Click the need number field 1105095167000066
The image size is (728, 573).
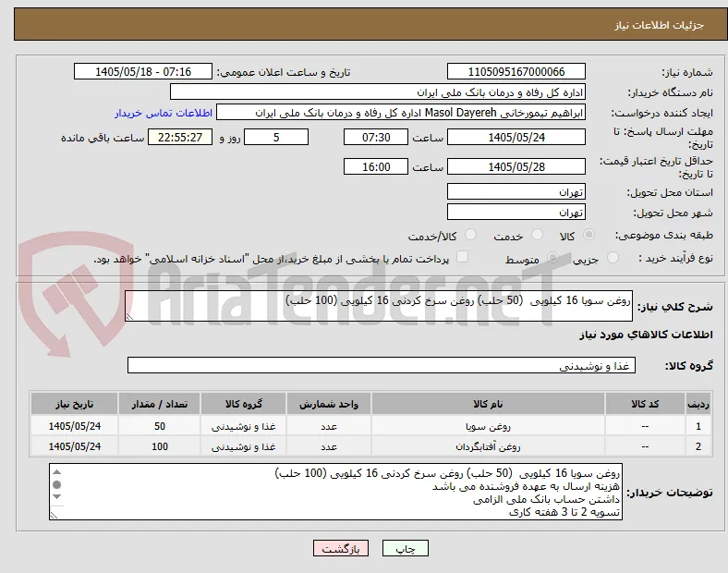(516, 71)
